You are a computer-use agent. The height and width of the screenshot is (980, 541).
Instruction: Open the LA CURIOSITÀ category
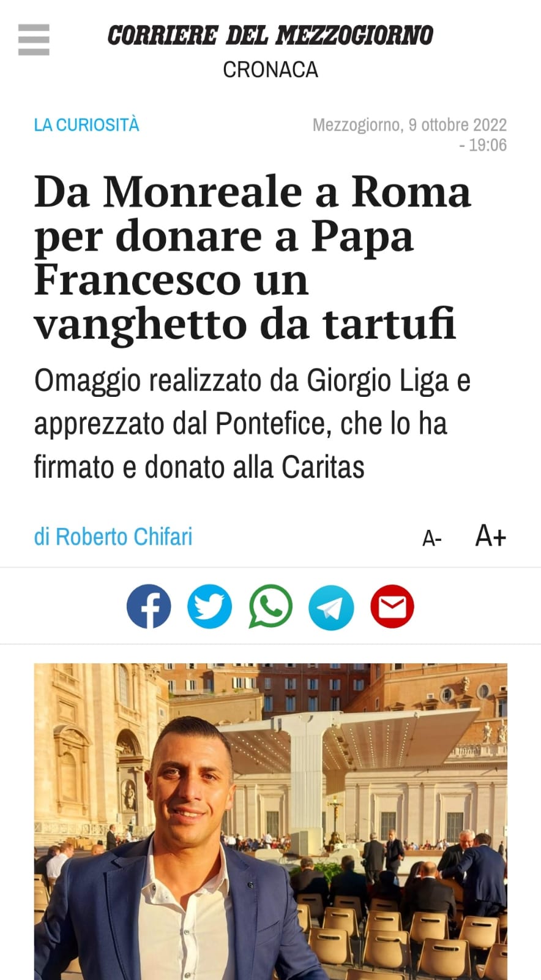pos(86,125)
